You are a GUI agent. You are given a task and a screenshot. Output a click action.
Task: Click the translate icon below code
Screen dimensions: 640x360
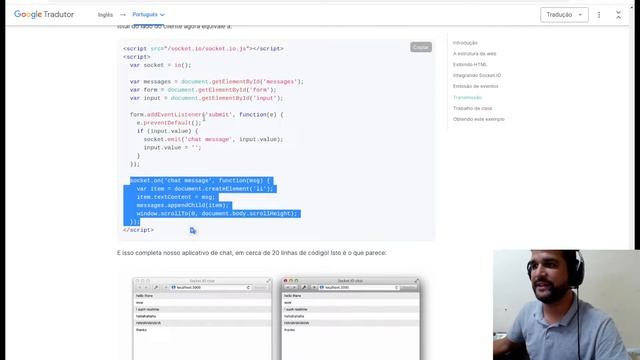193,231
